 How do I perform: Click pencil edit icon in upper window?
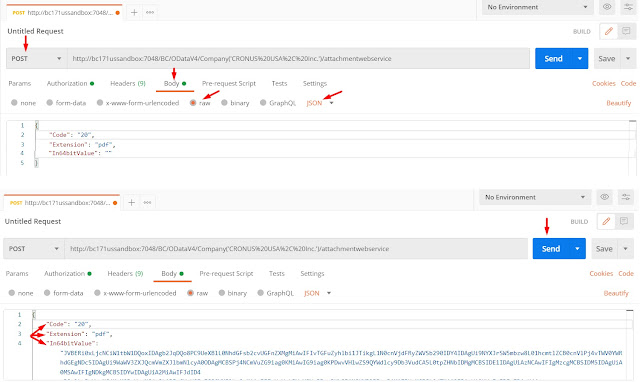(x=609, y=31)
